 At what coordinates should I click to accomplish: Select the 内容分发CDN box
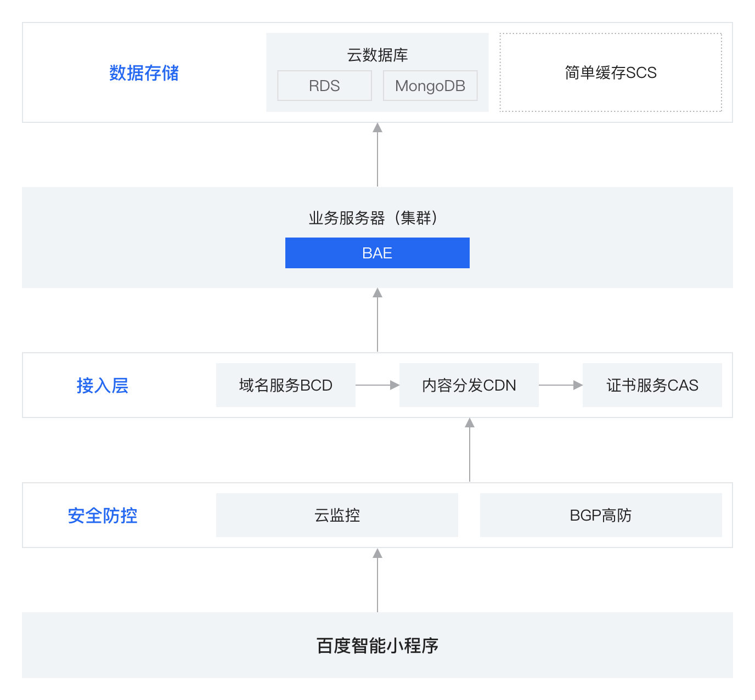coord(469,385)
